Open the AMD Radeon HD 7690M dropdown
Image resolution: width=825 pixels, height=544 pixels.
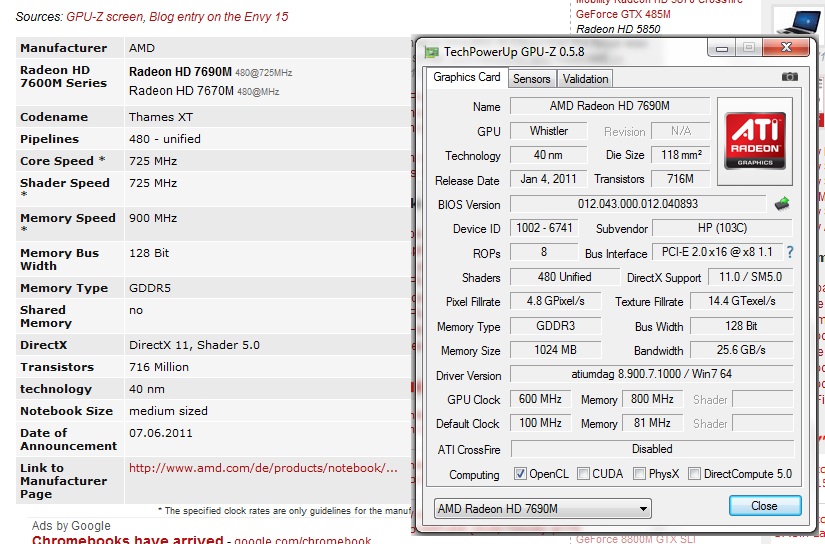click(x=542, y=509)
